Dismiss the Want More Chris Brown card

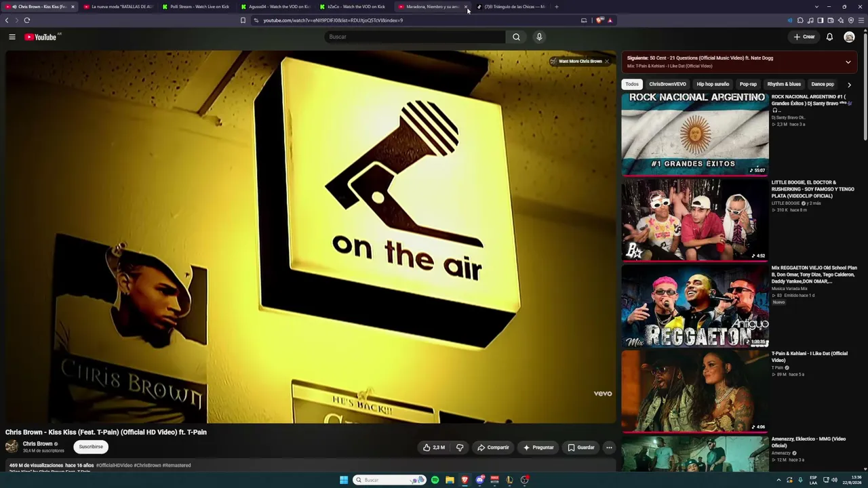[607, 61]
